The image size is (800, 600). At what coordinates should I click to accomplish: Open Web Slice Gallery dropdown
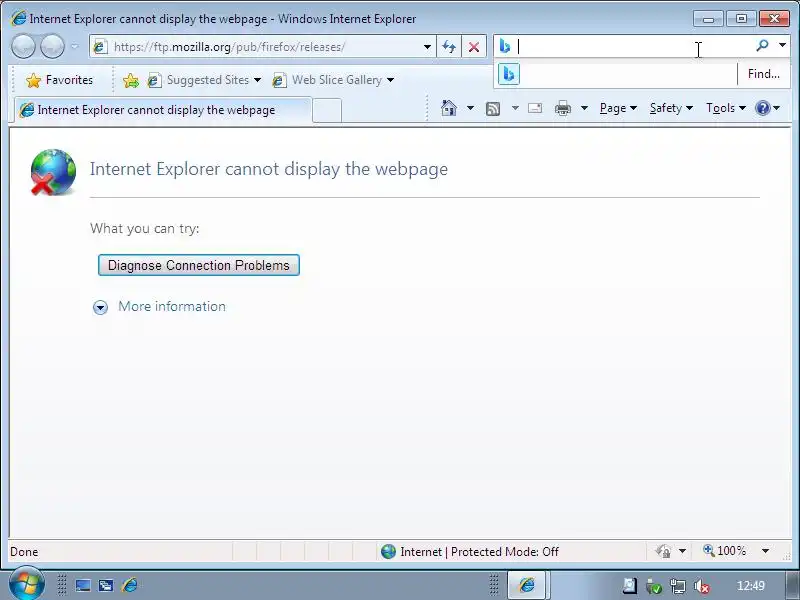(x=333, y=80)
